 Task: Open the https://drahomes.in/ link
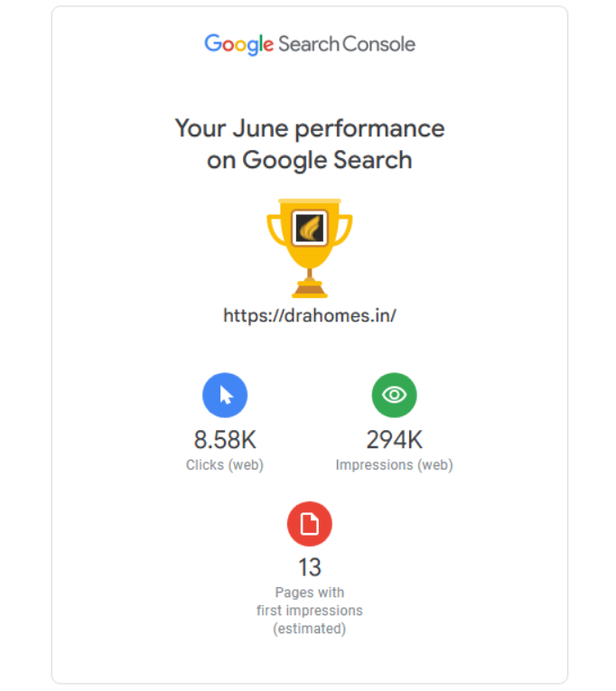pos(309,315)
